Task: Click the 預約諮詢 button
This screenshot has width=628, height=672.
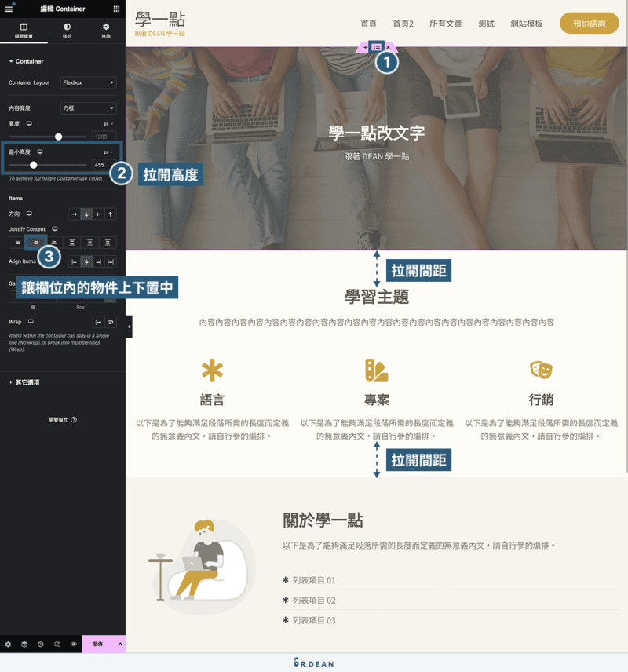Action: click(x=589, y=24)
